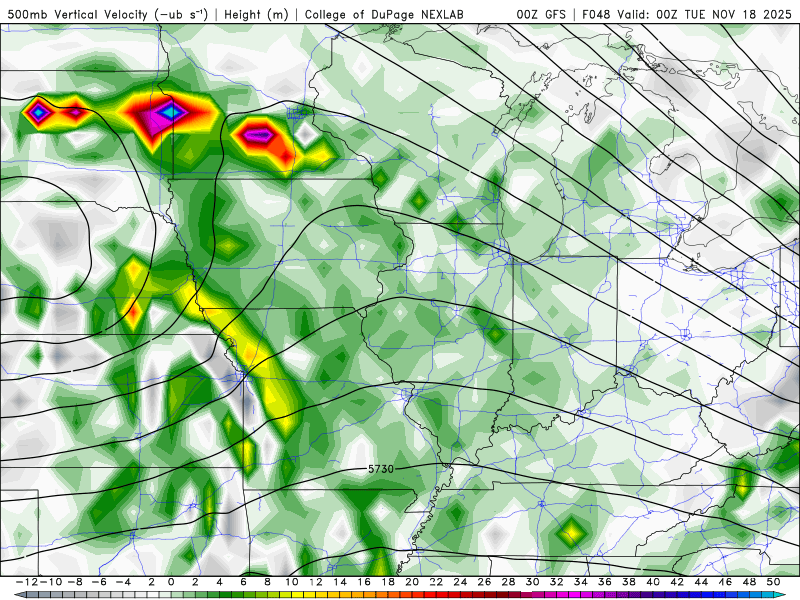Click the -12 value on the color scale
Screen dimensions: 800x600
27,582
